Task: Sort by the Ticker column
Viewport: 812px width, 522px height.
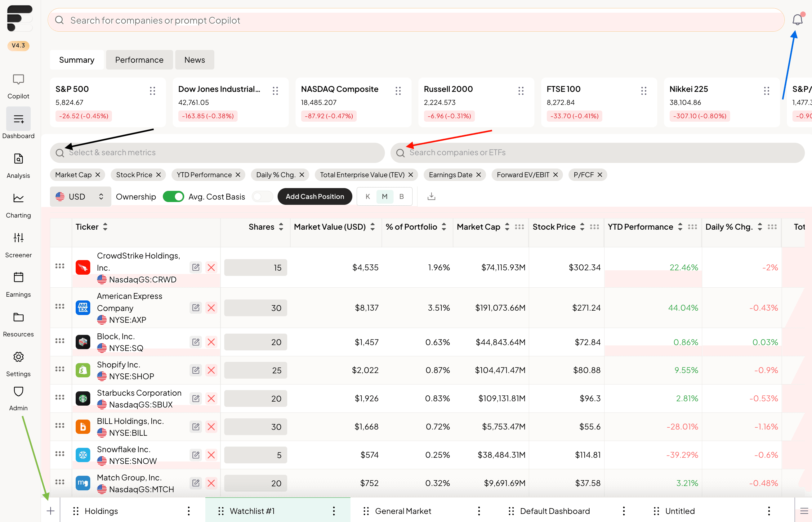Action: point(105,227)
